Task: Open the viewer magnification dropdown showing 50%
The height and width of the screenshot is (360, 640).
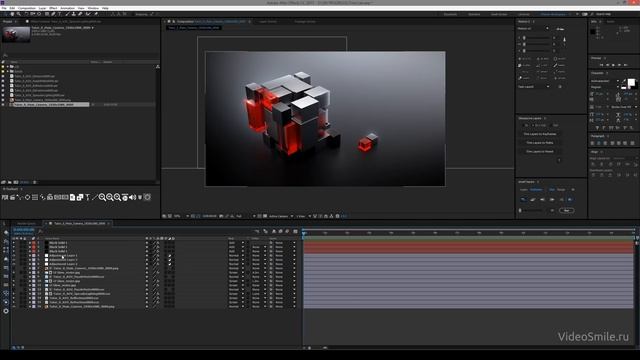Action: [x=182, y=216]
